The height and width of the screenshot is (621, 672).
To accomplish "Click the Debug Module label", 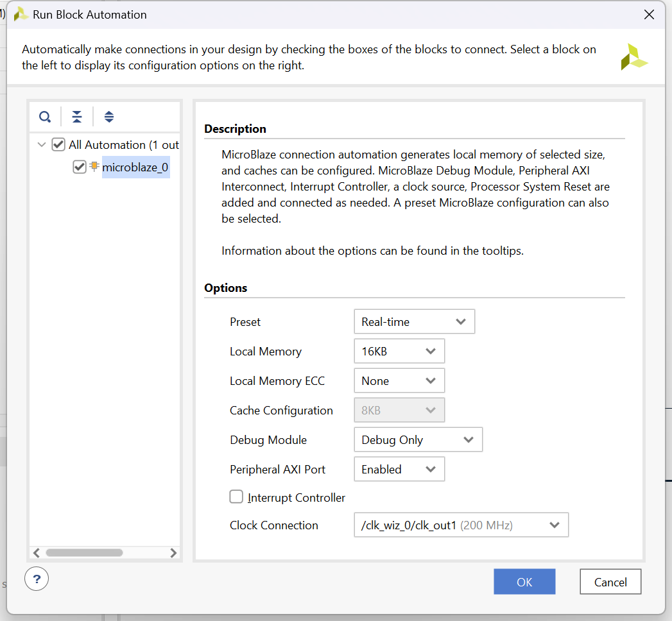I will click(x=268, y=440).
